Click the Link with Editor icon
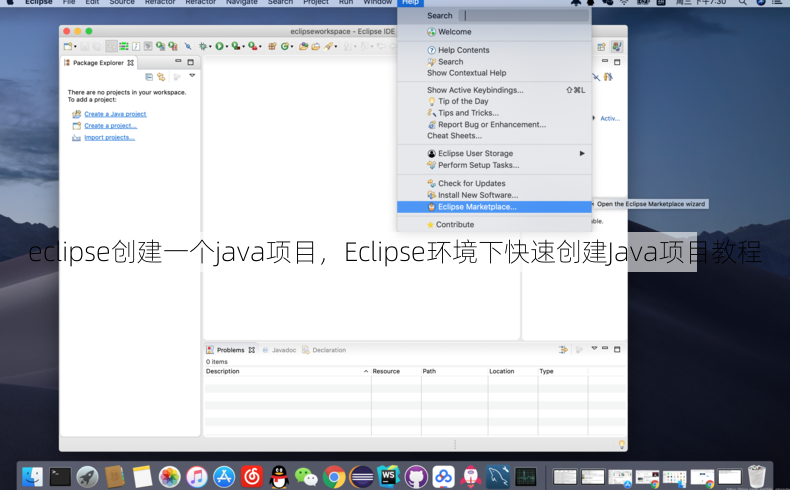This screenshot has width=790, height=490. [161, 77]
